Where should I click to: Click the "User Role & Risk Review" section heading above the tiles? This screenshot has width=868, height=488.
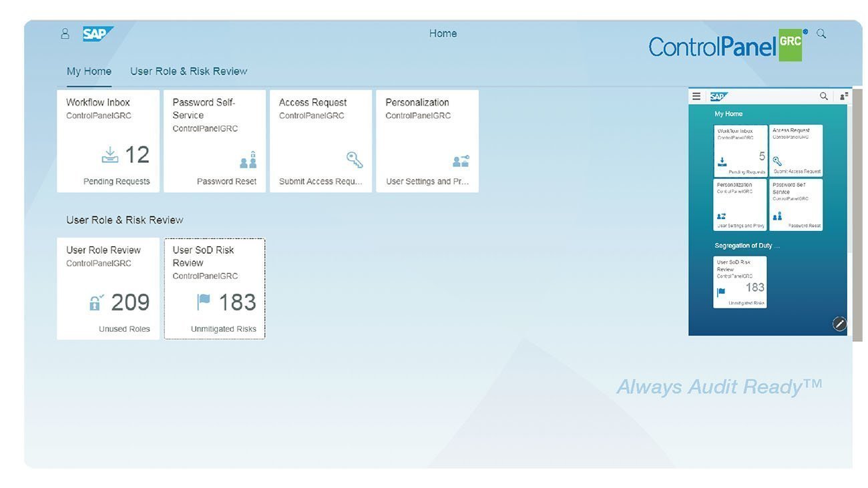[124, 220]
